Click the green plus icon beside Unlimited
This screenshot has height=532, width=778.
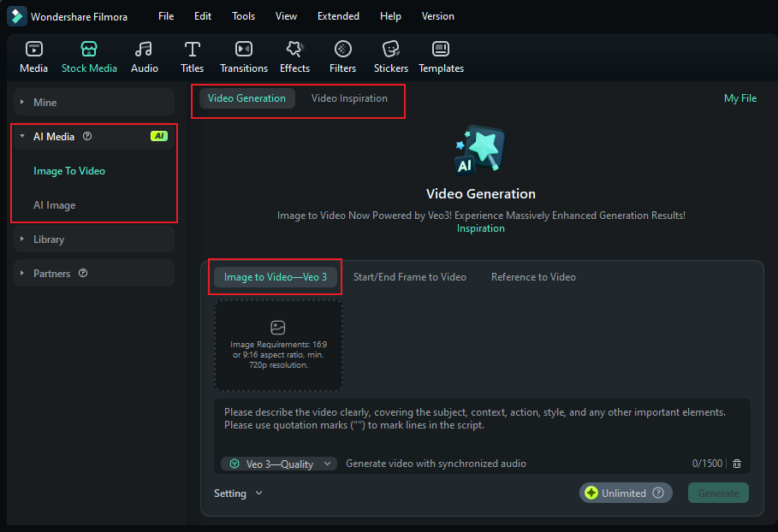click(x=591, y=493)
